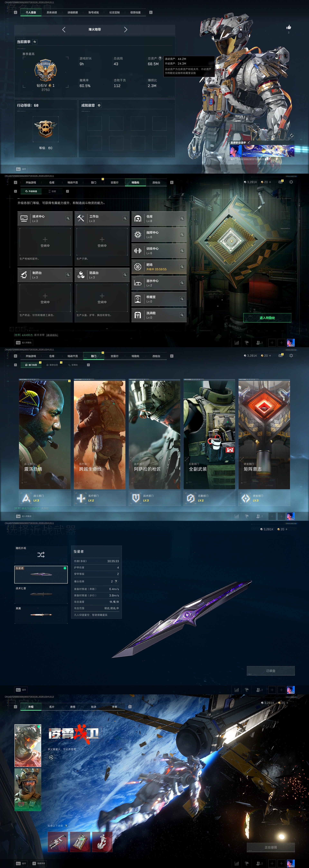The image size is (309, 868).
Task: Open the gear settings icon on the 特勤处 screen
Action: [x=291, y=182]
